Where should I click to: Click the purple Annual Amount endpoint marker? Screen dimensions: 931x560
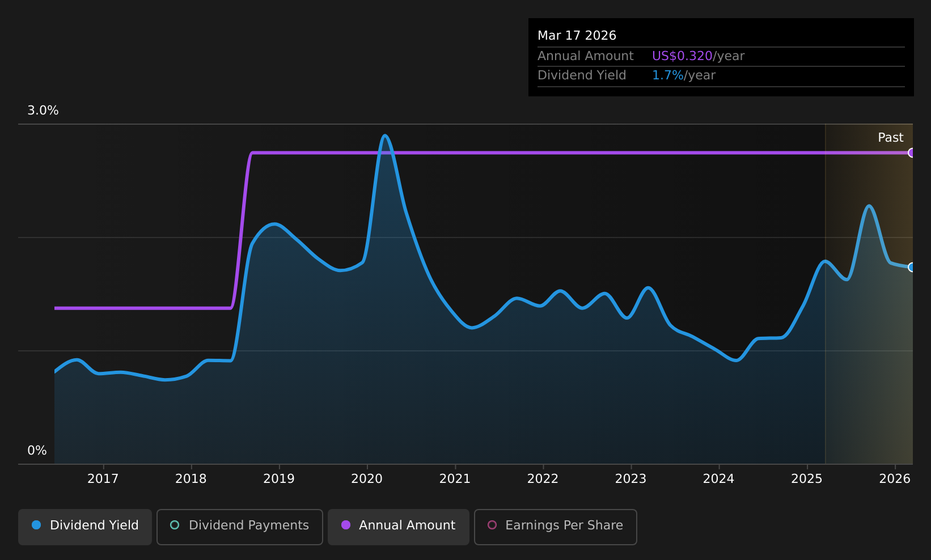point(912,152)
